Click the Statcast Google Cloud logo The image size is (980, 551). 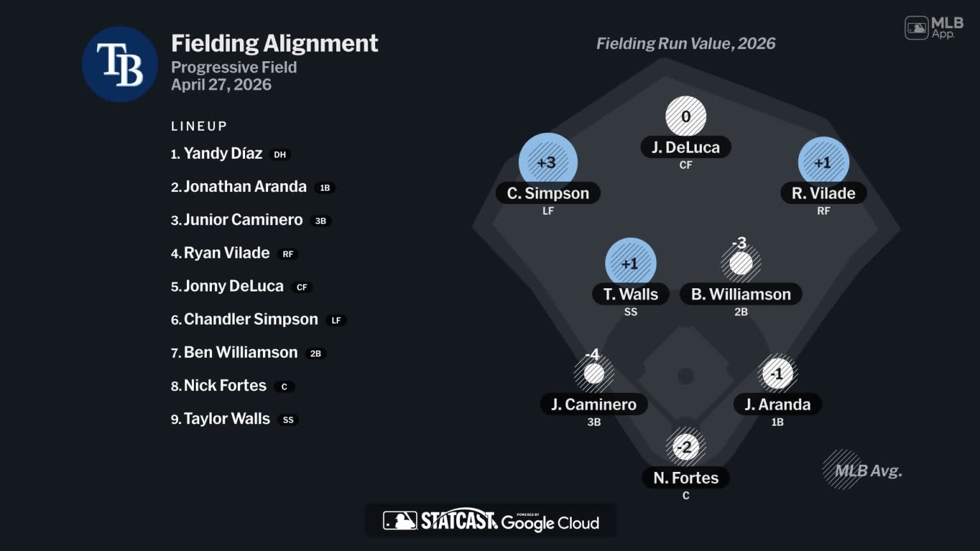(491, 521)
